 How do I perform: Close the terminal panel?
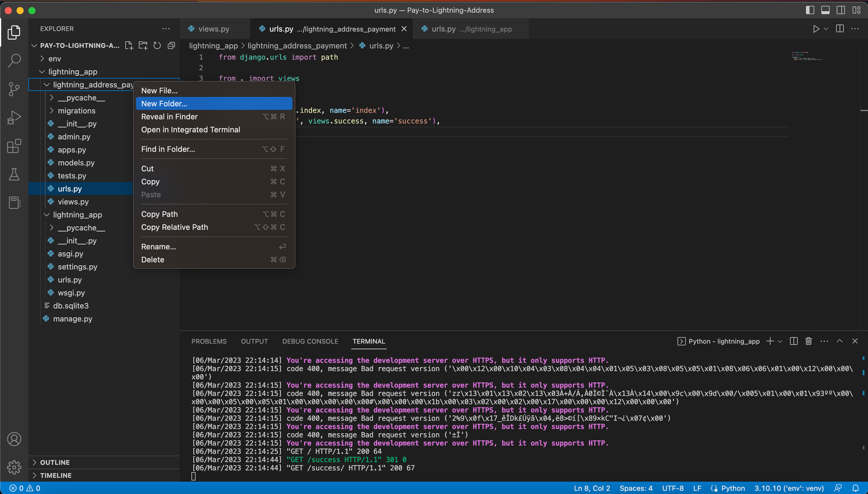coord(855,341)
